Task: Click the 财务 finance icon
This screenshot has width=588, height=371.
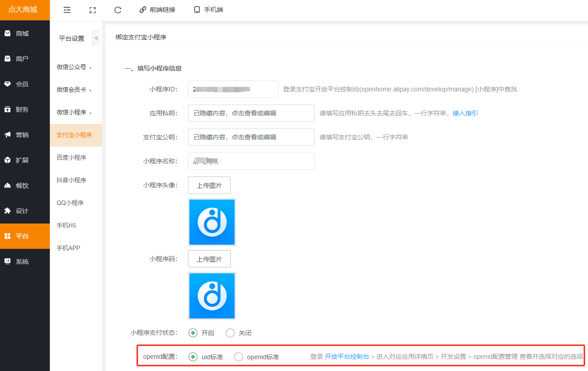Action: 7,109
